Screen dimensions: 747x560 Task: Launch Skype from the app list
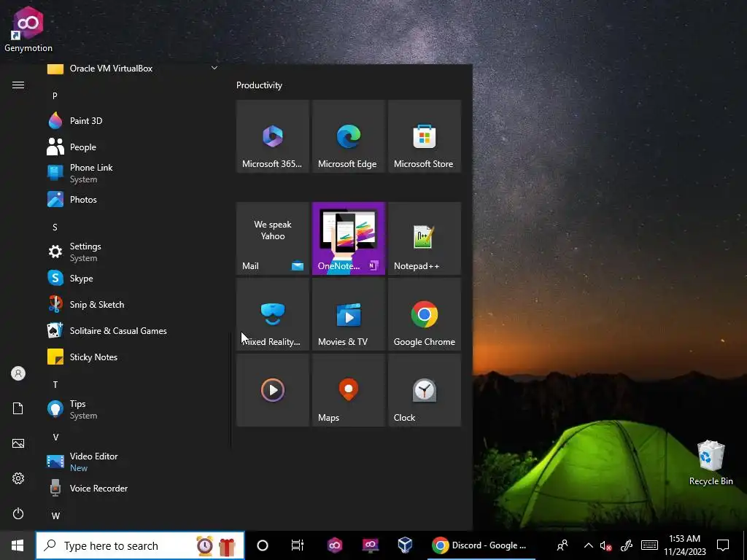(x=134, y=278)
